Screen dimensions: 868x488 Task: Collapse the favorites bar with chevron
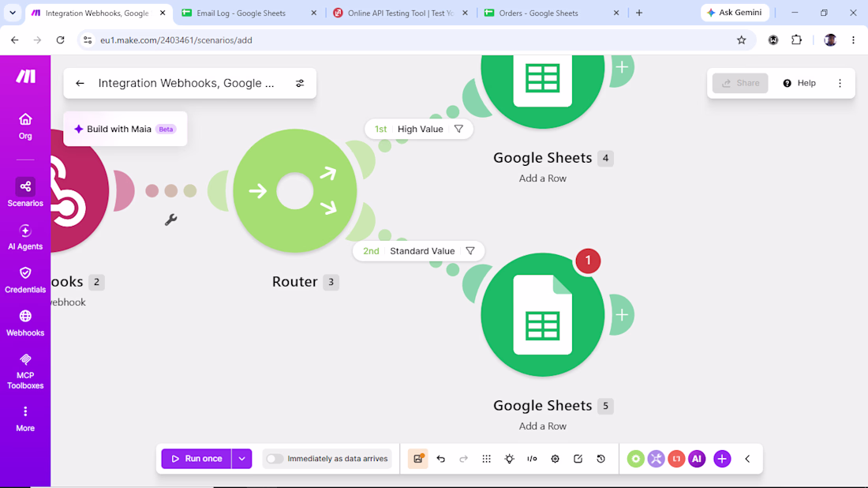pyautogui.click(x=747, y=459)
